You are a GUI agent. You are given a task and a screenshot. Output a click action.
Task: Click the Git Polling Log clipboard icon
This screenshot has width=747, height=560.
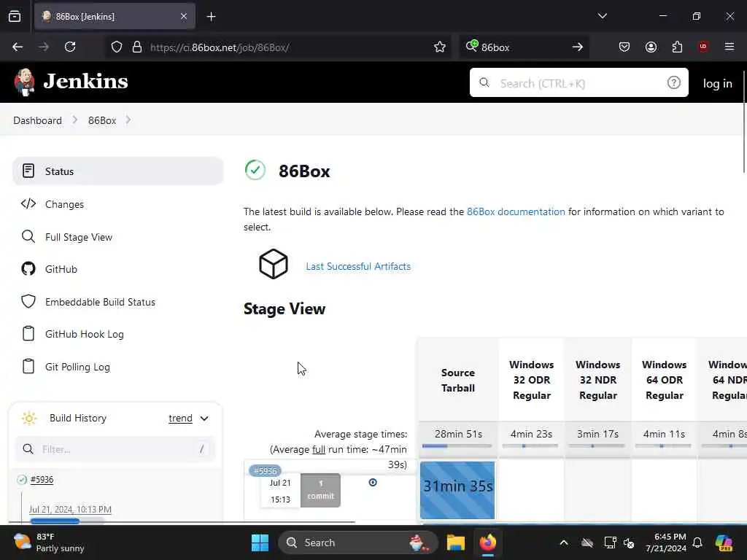pyautogui.click(x=28, y=366)
